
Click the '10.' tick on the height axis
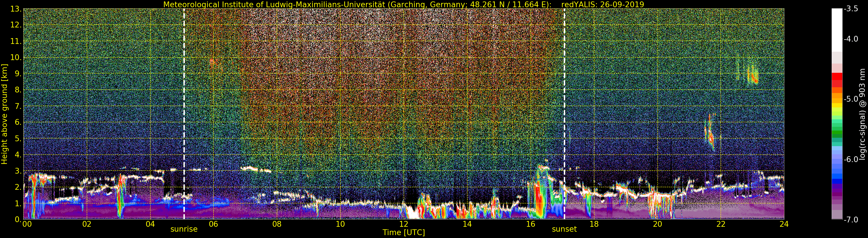(16, 58)
